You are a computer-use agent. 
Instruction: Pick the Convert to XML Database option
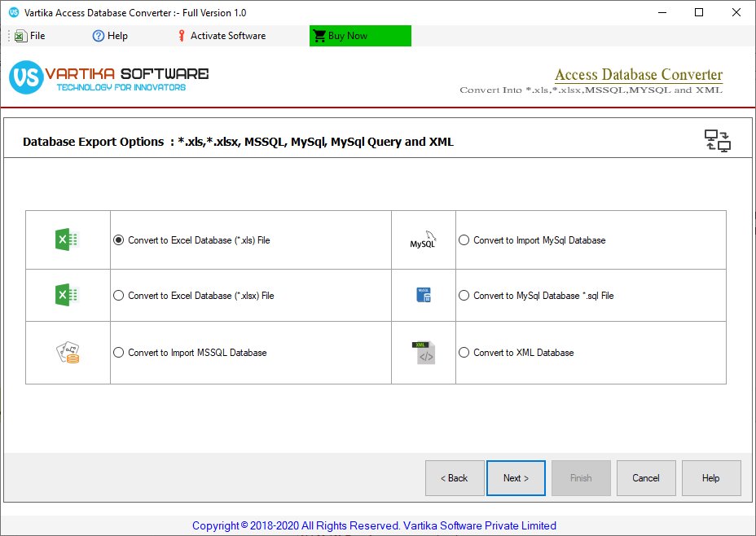[x=516, y=353]
